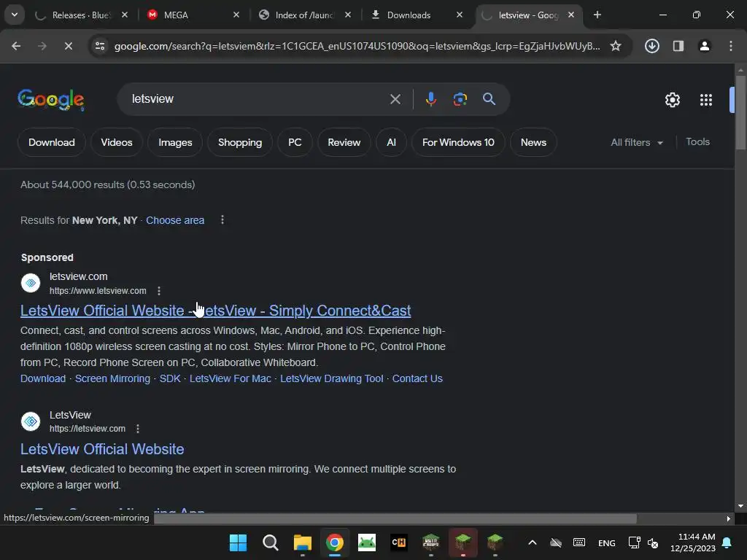This screenshot has width=747, height=560.
Task: Open taskbar search
Action: [270, 542]
